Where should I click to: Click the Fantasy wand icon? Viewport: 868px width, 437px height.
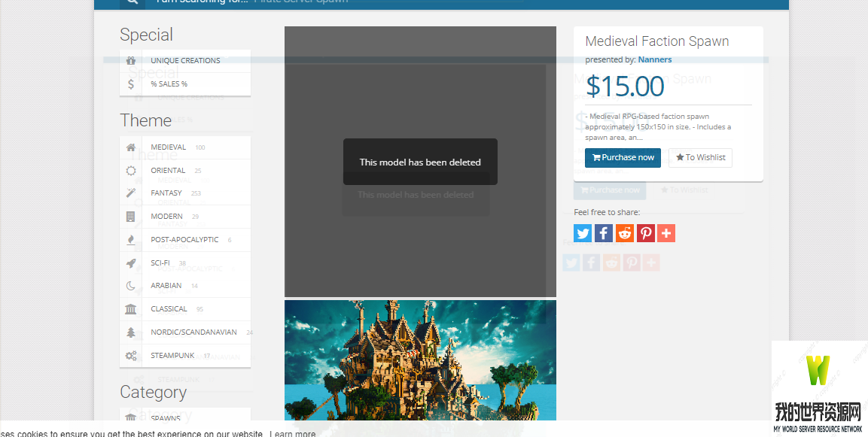[x=131, y=193]
